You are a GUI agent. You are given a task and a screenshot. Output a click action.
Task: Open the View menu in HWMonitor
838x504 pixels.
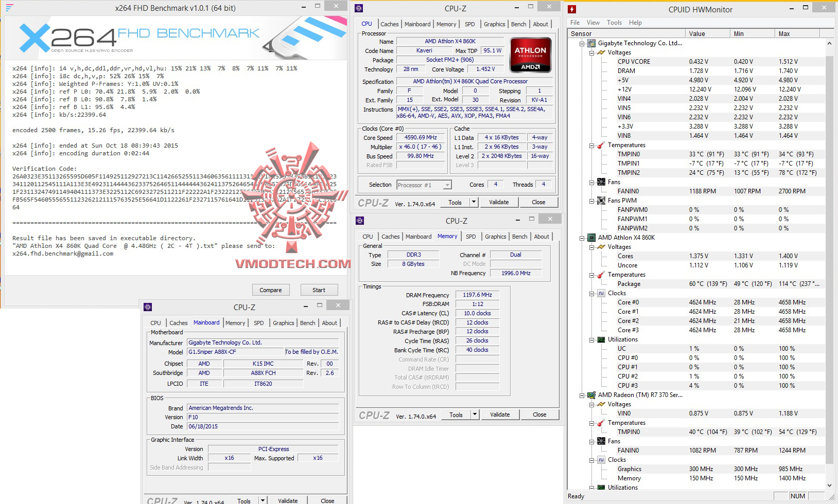593,23
